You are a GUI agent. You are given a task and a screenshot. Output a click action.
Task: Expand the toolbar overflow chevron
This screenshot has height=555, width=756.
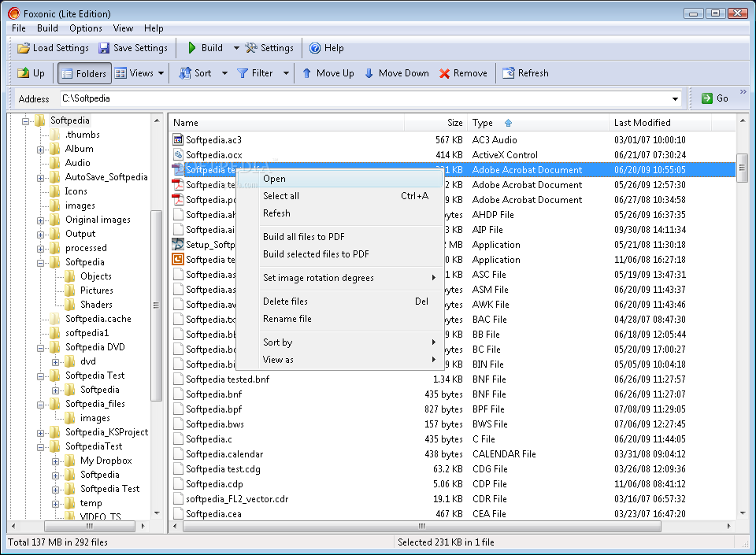pyautogui.click(x=743, y=91)
